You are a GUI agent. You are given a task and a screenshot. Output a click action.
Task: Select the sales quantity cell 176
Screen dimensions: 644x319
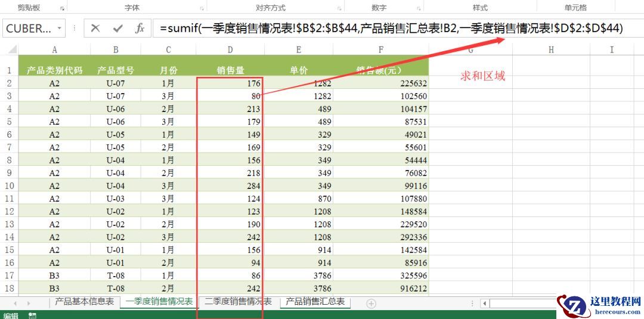click(x=230, y=83)
